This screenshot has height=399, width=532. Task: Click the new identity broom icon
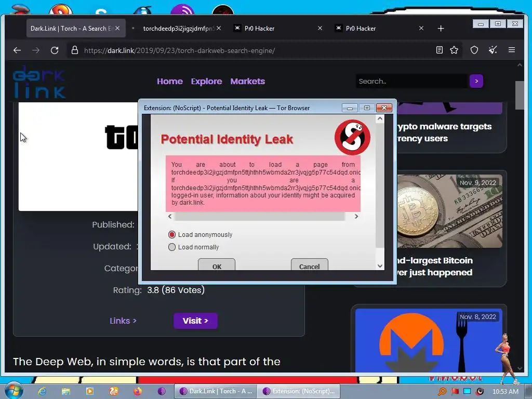(493, 50)
